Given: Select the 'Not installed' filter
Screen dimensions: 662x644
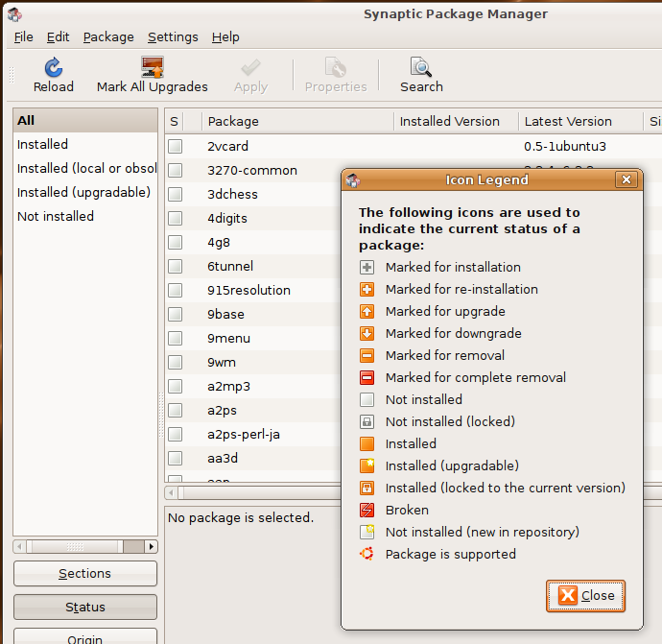Looking at the screenshot, I should pyautogui.click(x=85, y=217).
